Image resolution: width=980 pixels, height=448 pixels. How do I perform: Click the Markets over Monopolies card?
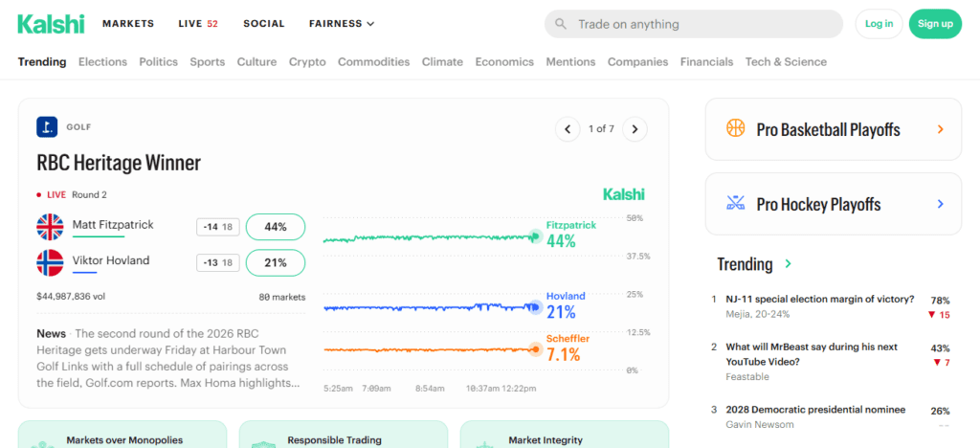tap(122, 435)
